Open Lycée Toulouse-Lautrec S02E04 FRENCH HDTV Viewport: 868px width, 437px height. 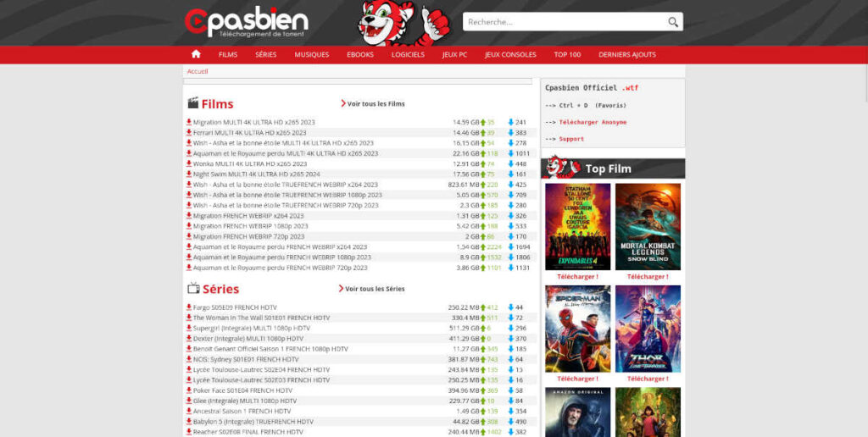261,369
